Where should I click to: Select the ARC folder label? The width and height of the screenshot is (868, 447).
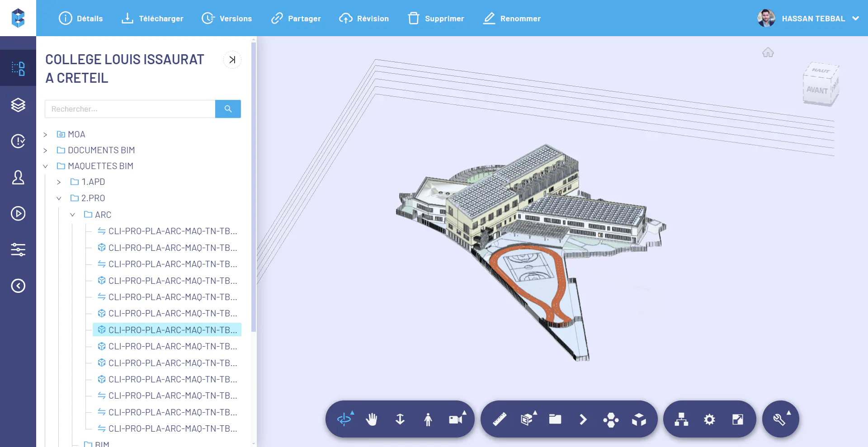click(x=103, y=215)
